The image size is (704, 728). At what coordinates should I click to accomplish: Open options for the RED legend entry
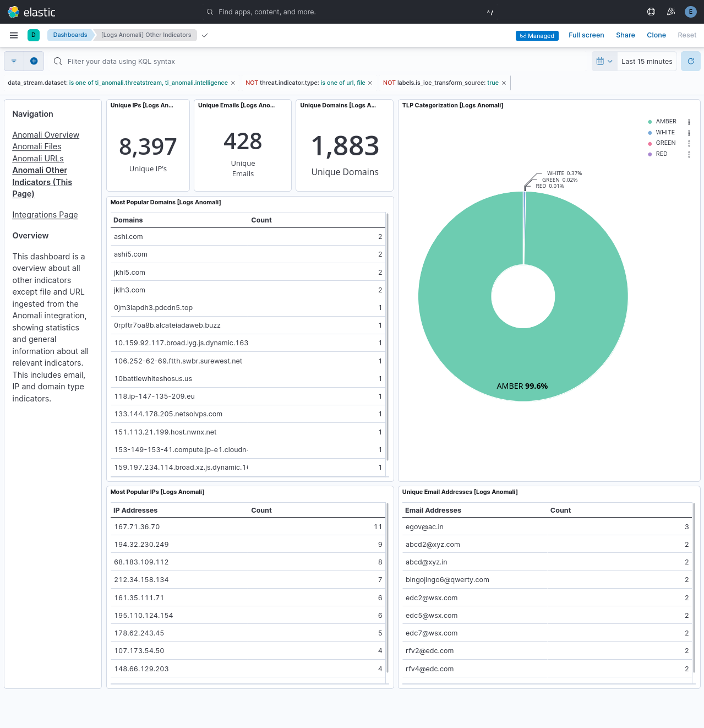pyautogui.click(x=689, y=154)
